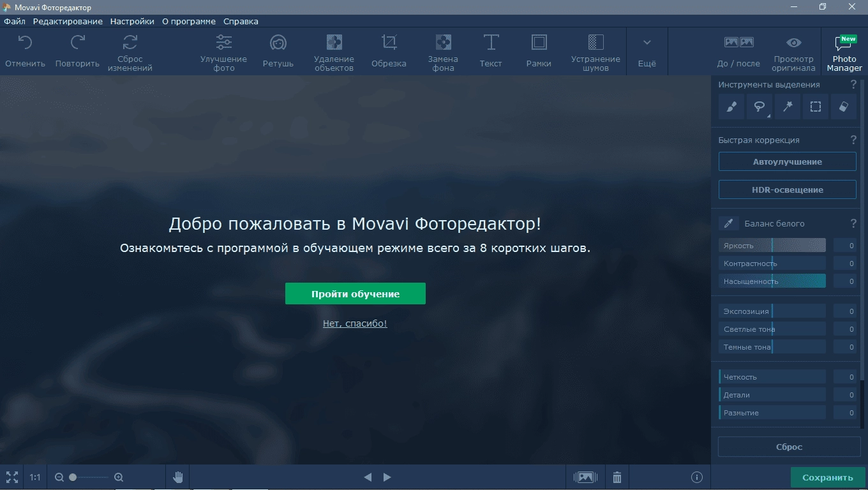Click Сброс изменений reset icon
This screenshot has height=490, width=868.
pos(130,42)
